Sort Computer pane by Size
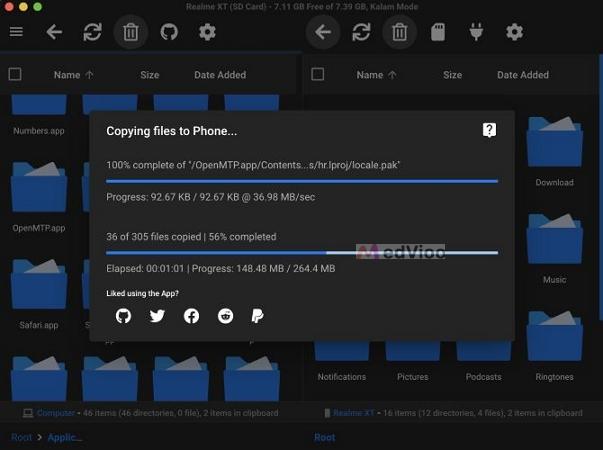 pyautogui.click(x=150, y=75)
